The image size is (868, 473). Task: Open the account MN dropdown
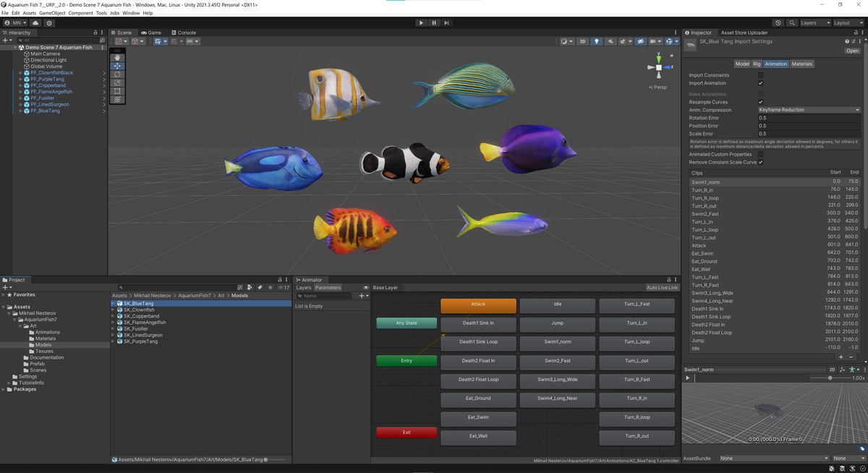tap(16, 23)
